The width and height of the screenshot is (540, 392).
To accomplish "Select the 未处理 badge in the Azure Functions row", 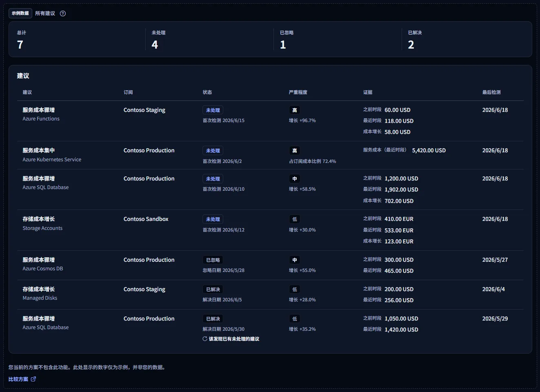I will pyautogui.click(x=213, y=110).
